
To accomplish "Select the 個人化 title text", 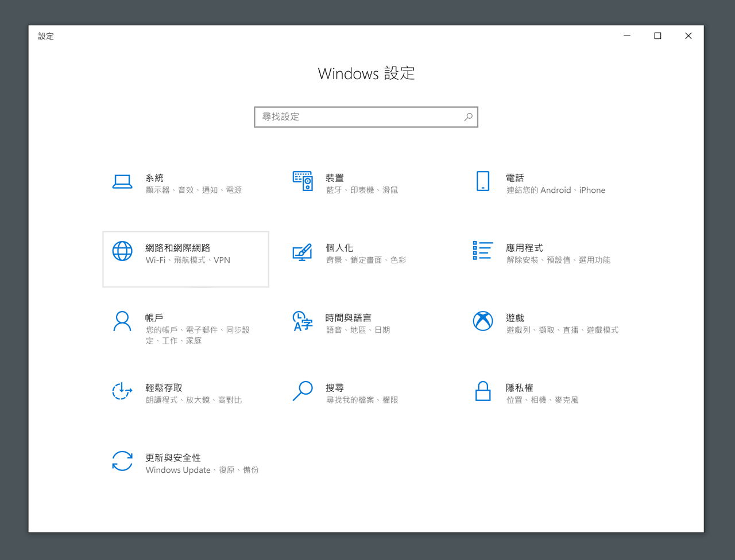I will coord(339,248).
